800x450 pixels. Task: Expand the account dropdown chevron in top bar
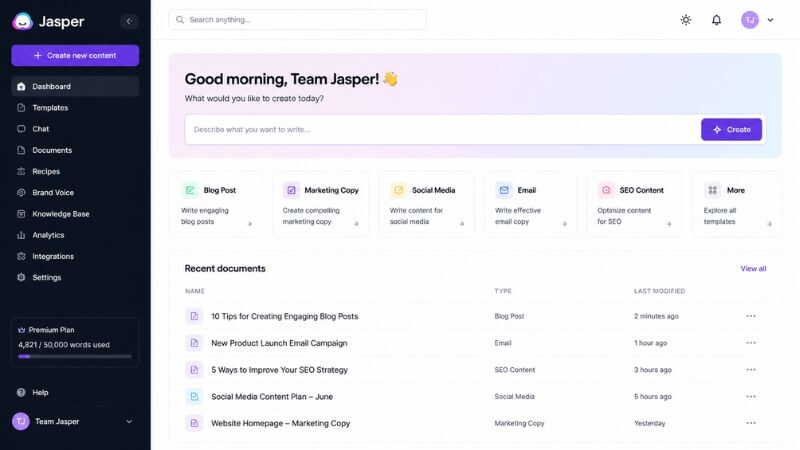point(770,20)
